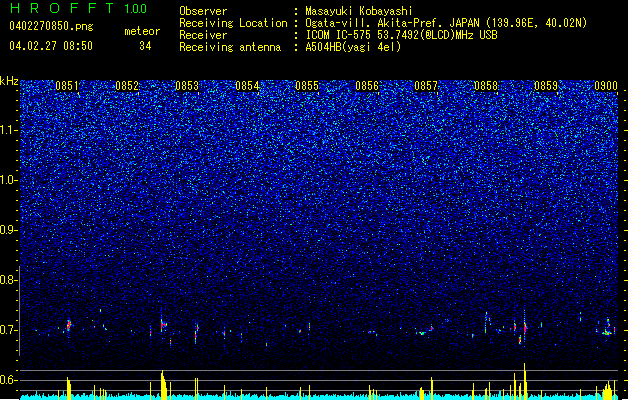The height and width of the screenshot is (400, 629).
Task: Click the 0.7 kHz axis label
Action: coord(8,330)
